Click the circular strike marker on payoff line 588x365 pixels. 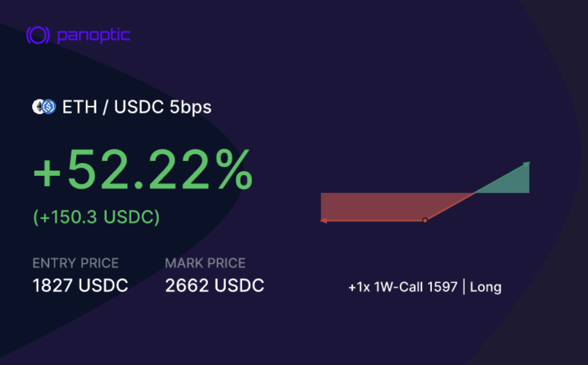click(425, 220)
